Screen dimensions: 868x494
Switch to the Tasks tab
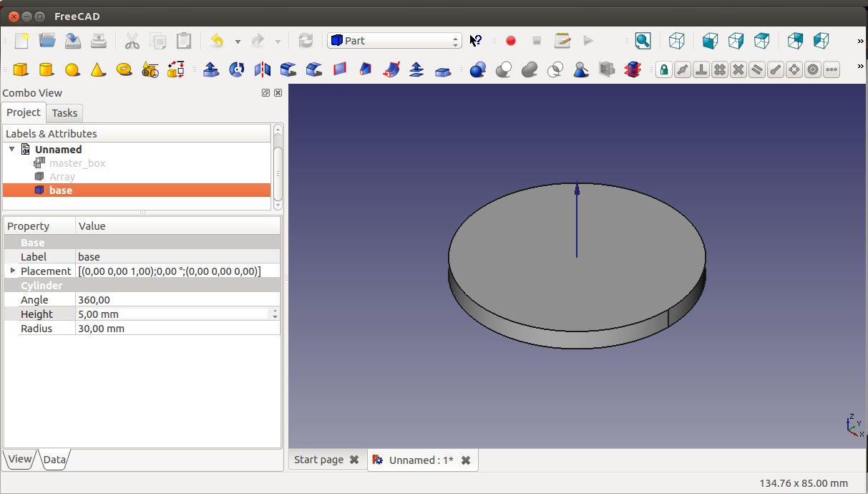coord(64,113)
